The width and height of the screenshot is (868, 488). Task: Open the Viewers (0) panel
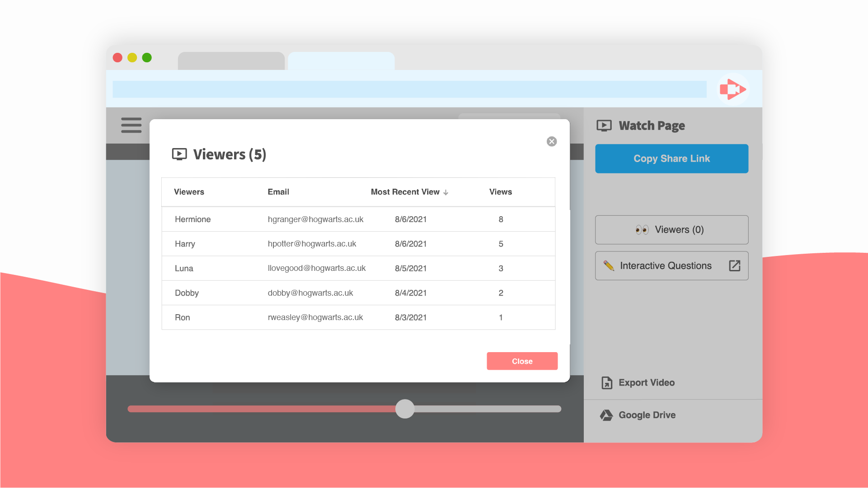click(671, 229)
